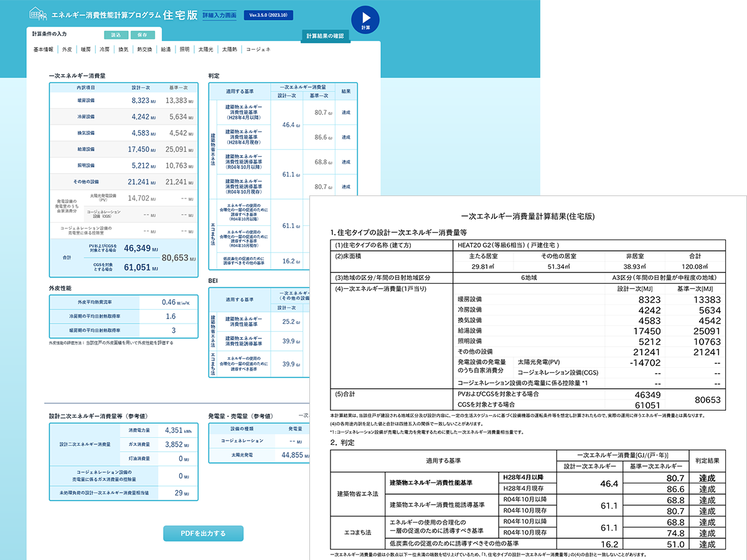The image size is (747, 560).
Task: Click the 5,212 MJ lighting design value
Action: tap(143, 166)
